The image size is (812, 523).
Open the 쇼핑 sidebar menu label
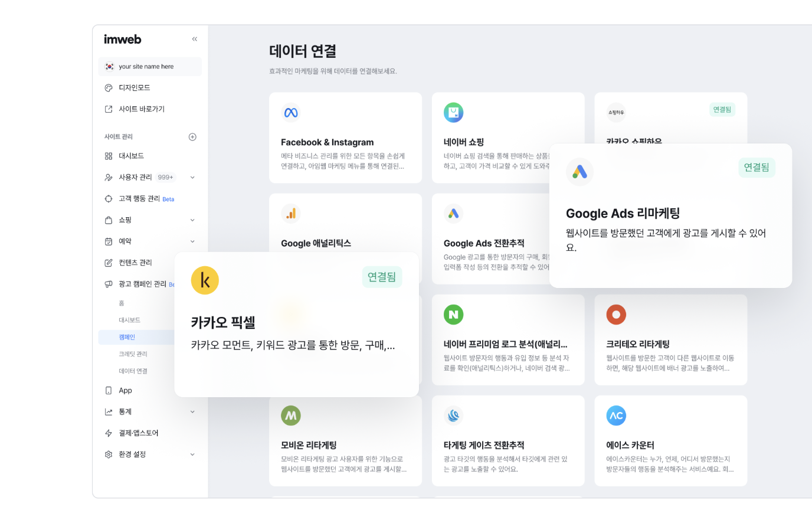click(x=125, y=220)
